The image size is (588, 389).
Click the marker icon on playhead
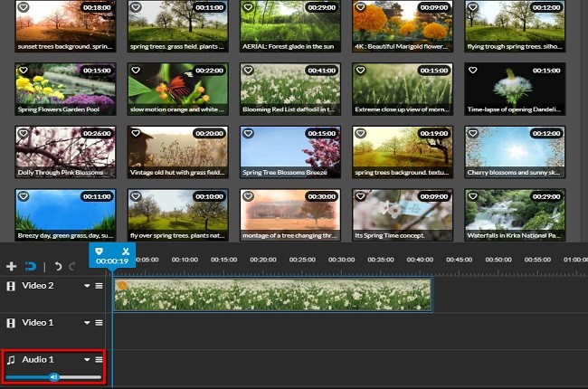100,251
